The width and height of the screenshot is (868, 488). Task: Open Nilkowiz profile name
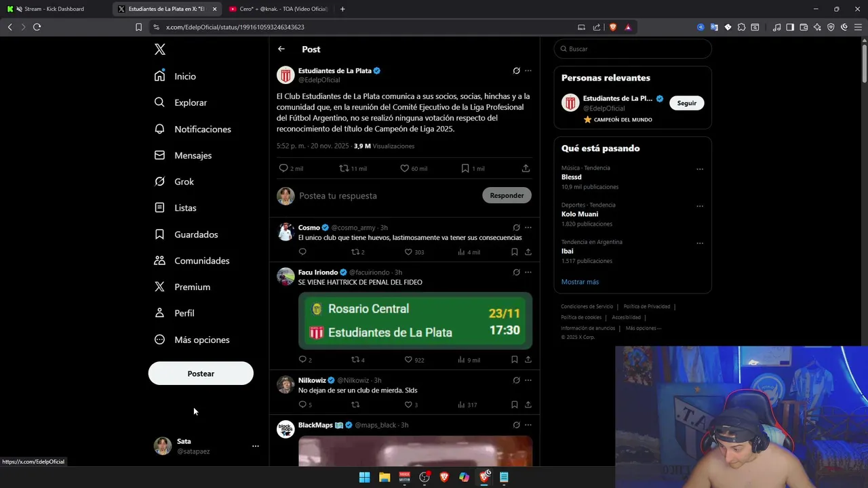pyautogui.click(x=312, y=380)
